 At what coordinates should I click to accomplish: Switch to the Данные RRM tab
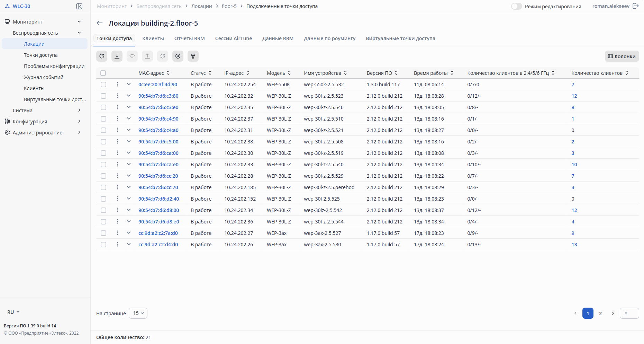[x=278, y=38]
